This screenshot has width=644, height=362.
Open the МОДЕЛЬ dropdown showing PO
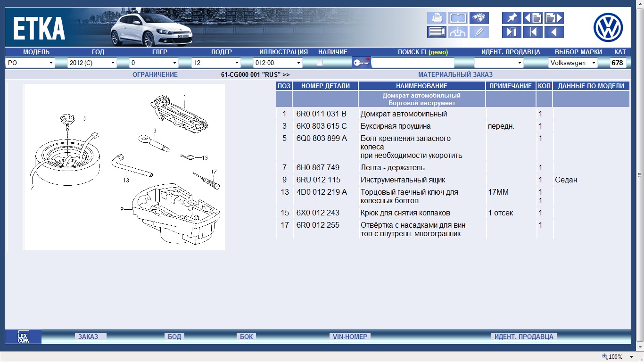point(30,63)
